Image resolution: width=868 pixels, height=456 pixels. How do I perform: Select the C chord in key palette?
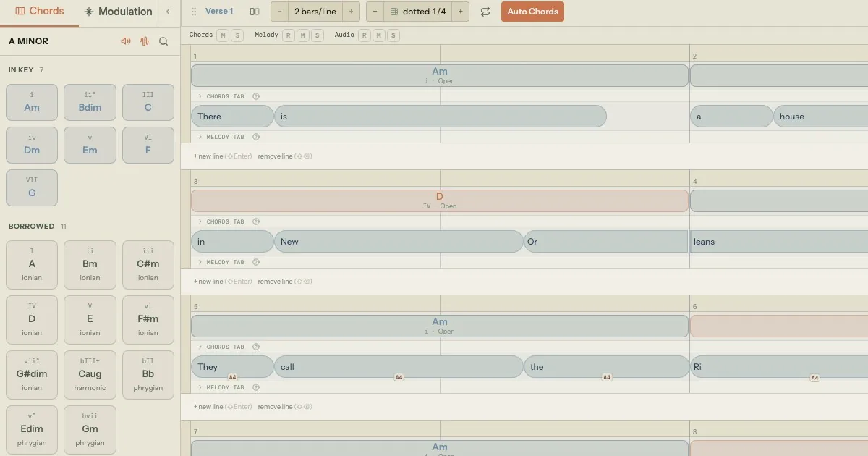pos(148,102)
